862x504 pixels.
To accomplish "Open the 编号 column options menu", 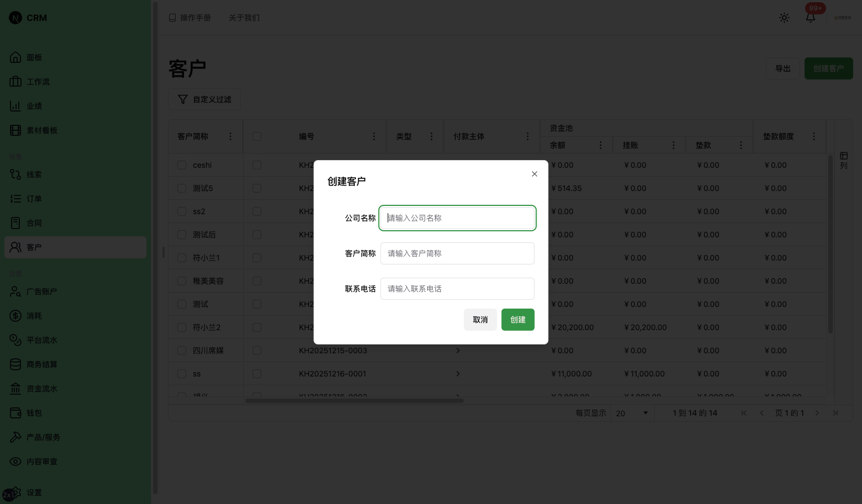I will (374, 136).
